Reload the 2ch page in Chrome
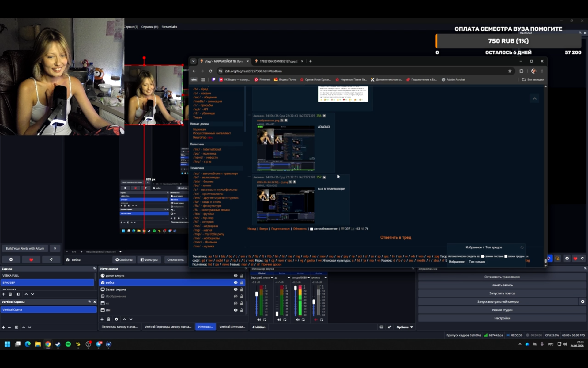The image size is (588, 368). click(x=210, y=71)
